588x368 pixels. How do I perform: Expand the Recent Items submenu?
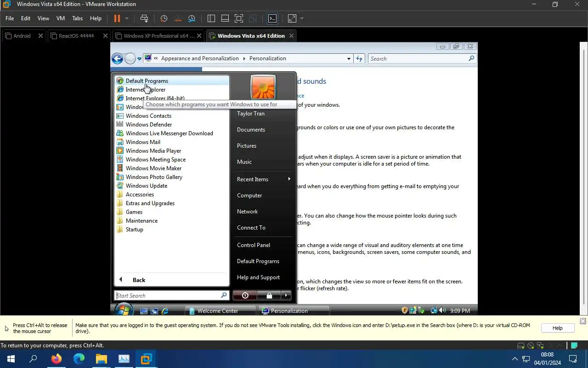click(263, 179)
